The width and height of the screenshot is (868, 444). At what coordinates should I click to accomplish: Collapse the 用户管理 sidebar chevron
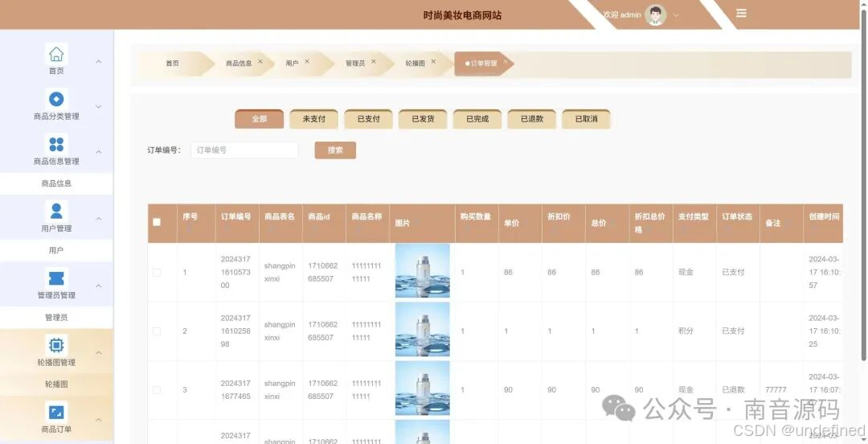(99, 219)
